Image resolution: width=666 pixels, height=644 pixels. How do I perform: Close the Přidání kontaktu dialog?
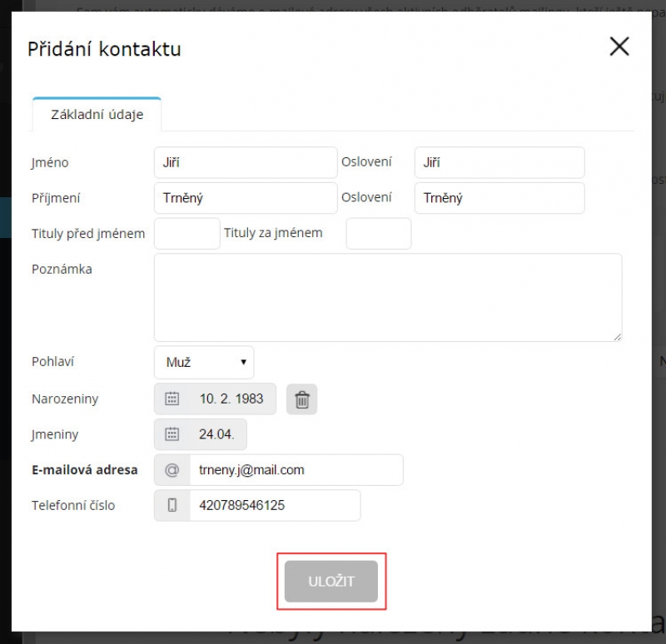(x=619, y=47)
